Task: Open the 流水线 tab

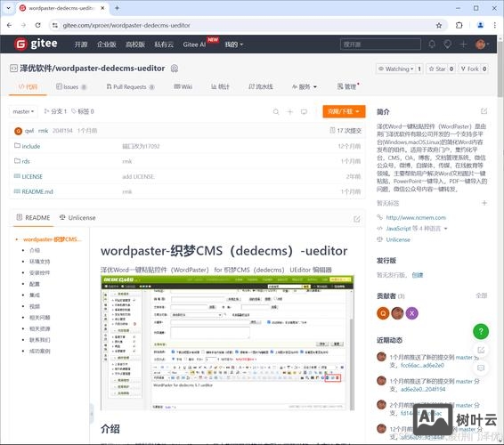Action: (x=261, y=86)
